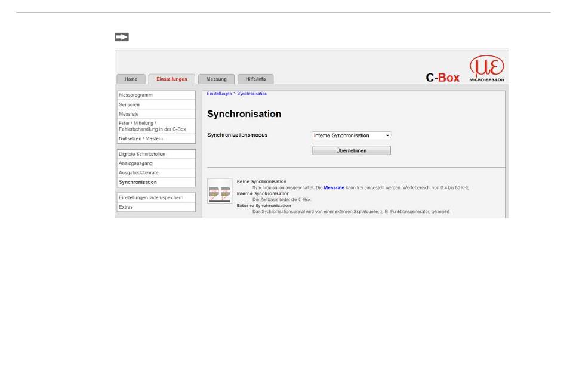Click the Synchronisation breadcrumb link
The height and width of the screenshot is (392, 567).
coord(252,94)
